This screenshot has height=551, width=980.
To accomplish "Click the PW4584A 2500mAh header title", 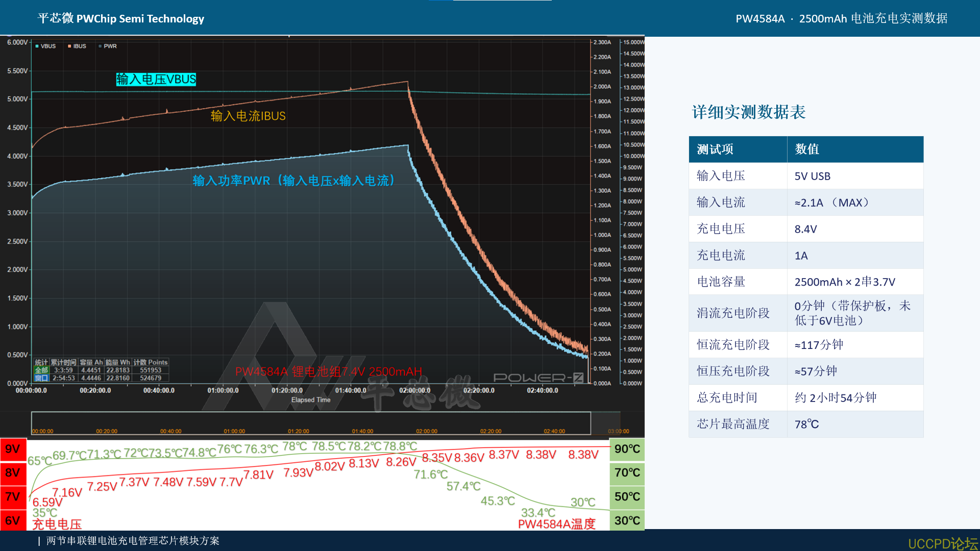I will (x=841, y=19).
